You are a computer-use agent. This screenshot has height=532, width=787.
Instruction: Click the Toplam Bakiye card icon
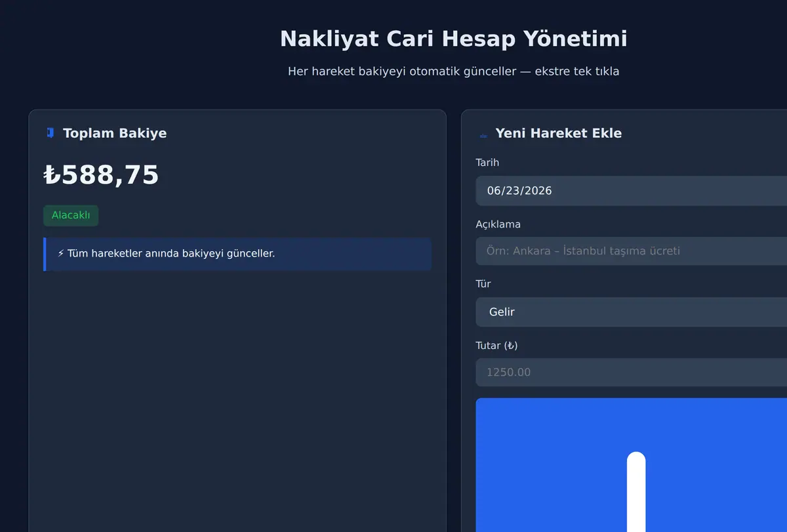coord(50,133)
